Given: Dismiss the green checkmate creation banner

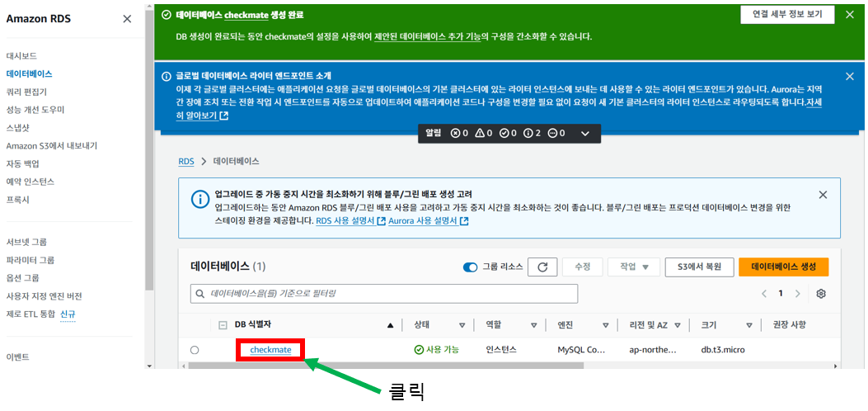Looking at the screenshot, I should click(x=850, y=15).
